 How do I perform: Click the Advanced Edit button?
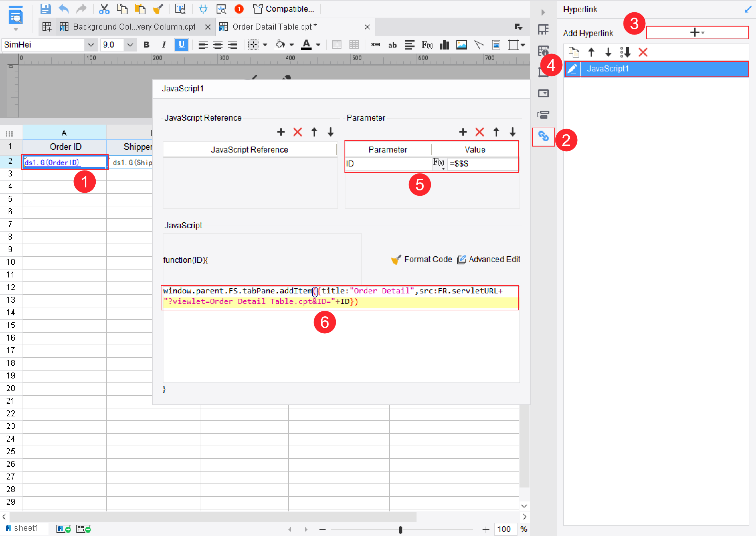[x=489, y=260]
